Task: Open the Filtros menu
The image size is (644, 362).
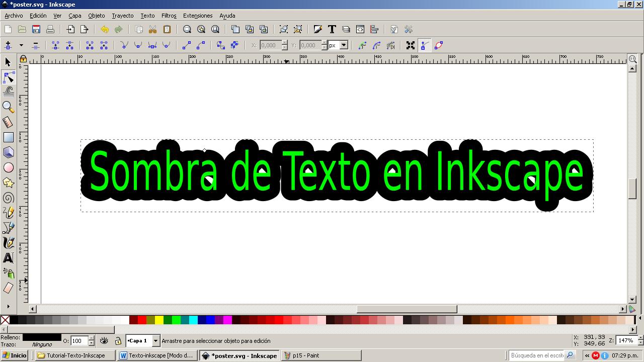Action: 169,16
